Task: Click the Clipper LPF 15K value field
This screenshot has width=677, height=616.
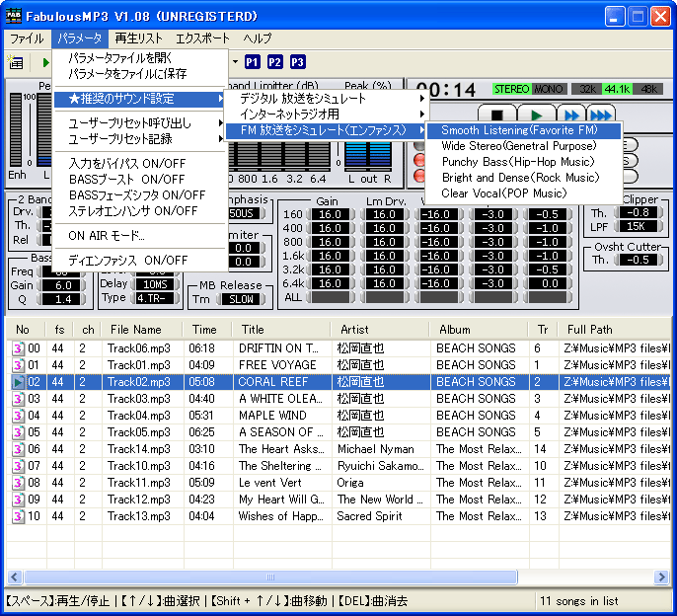Action: pyautogui.click(x=639, y=226)
